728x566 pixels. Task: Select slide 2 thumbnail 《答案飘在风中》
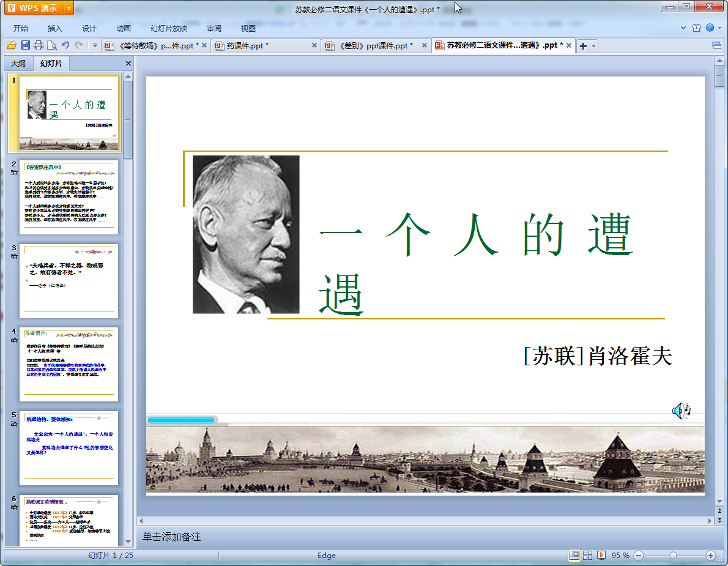(x=69, y=197)
